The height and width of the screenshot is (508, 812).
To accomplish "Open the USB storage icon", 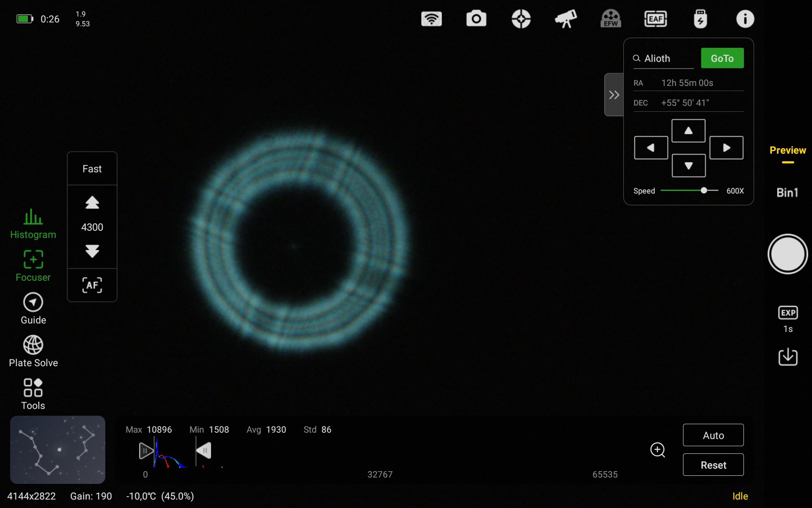I will 700,19.
